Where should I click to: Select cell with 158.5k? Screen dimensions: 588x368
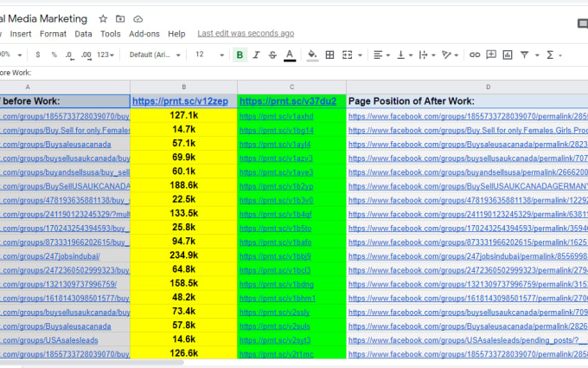click(183, 283)
